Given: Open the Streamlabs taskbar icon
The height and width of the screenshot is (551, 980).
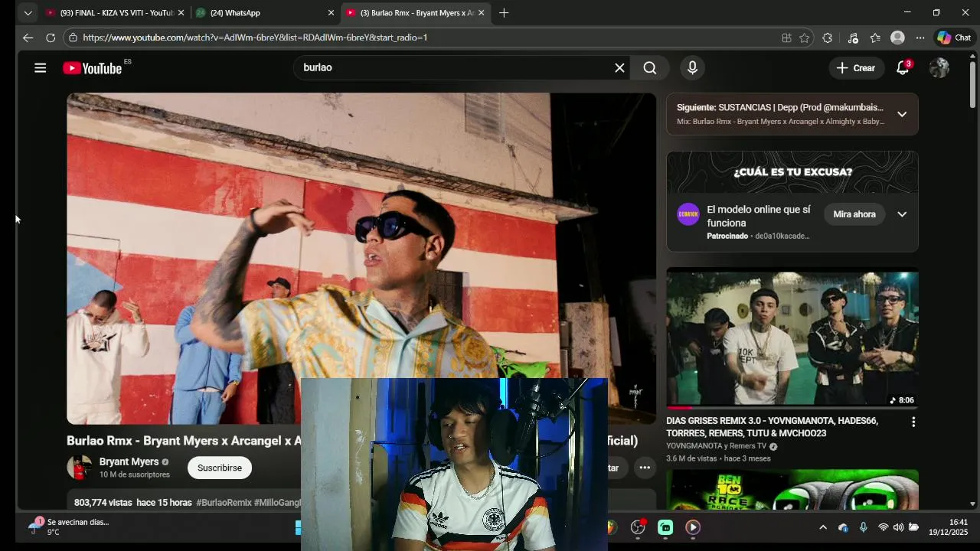Looking at the screenshot, I should point(665,527).
